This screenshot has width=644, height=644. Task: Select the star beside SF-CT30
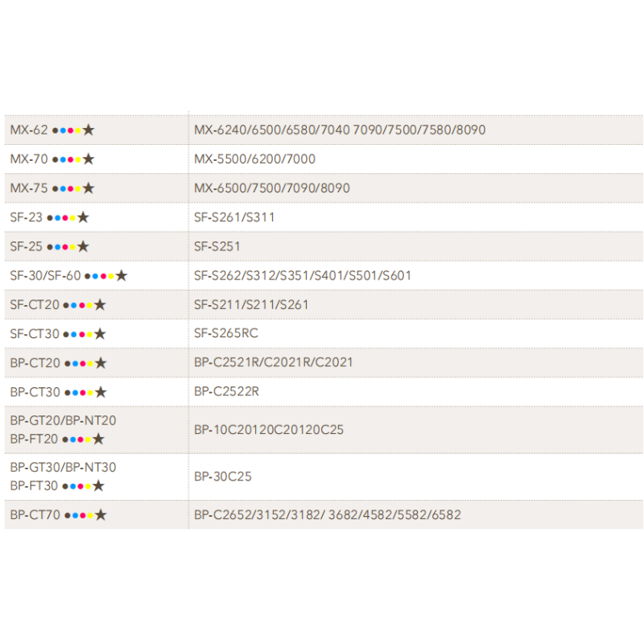click(x=100, y=334)
